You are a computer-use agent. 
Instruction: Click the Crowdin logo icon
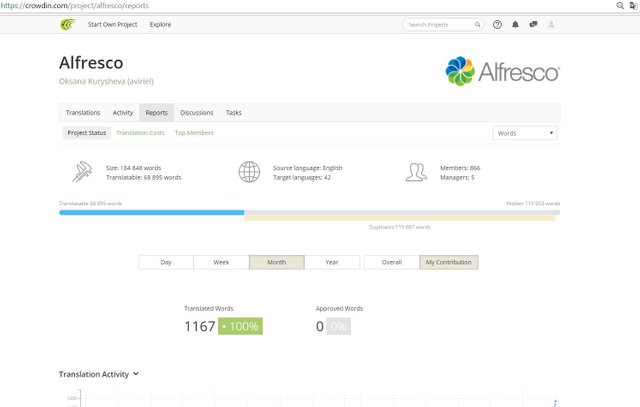pos(68,24)
